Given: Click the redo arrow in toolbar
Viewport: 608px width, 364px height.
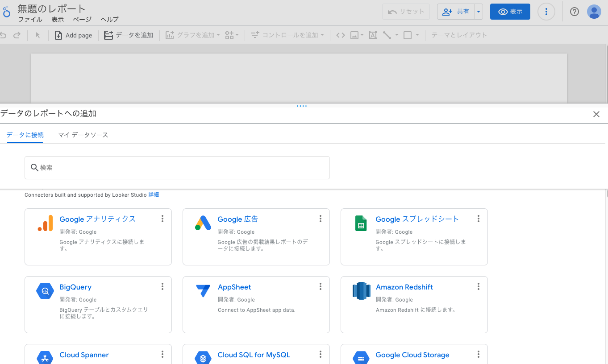Looking at the screenshot, I should 17,35.
